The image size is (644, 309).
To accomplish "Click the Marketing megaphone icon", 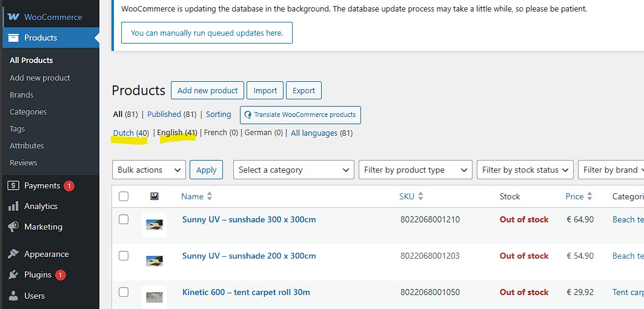I will pyautogui.click(x=13, y=227).
